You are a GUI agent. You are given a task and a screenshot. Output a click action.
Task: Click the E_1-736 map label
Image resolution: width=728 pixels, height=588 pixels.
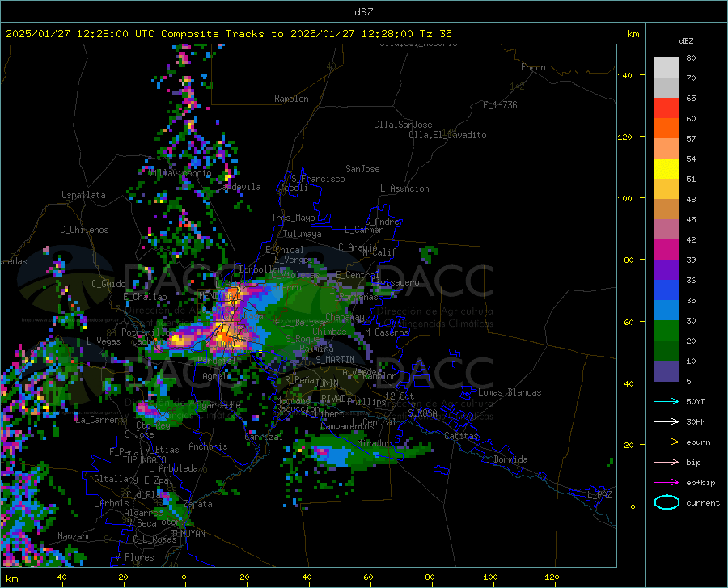(500, 105)
